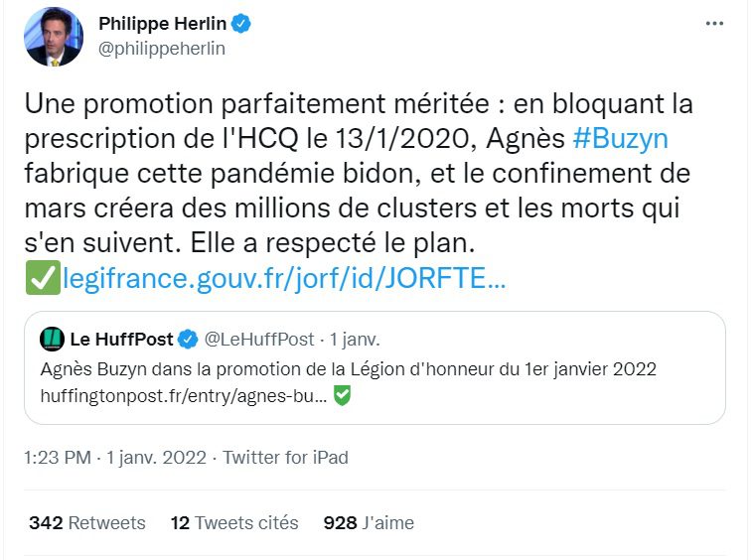Screen dimensions: 752x560
Task: Click the quoted tweet's 1 janv. date
Action: pos(355,339)
